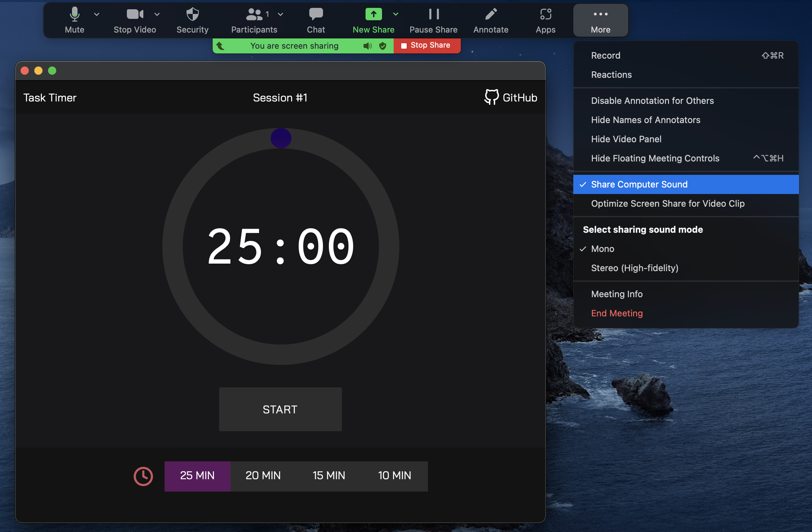The image size is (812, 532).
Task: Click the Stop Share button
Action: 427,46
